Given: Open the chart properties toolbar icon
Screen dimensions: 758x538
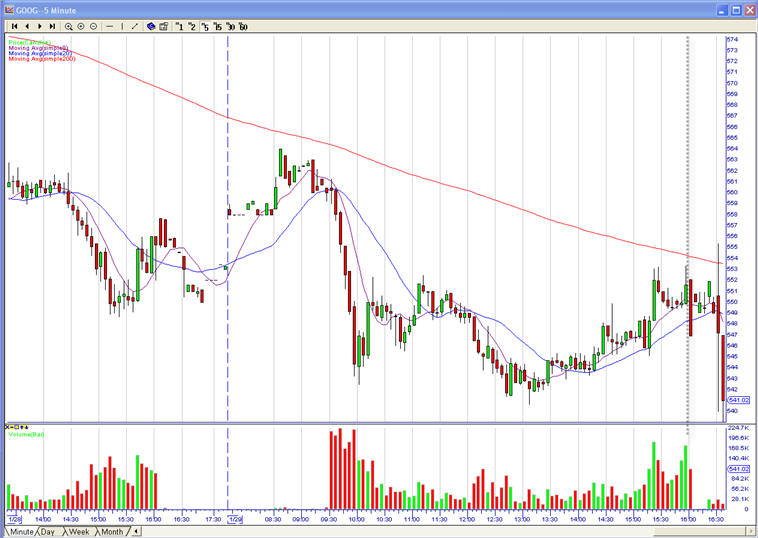Looking at the screenshot, I should pos(163,26).
